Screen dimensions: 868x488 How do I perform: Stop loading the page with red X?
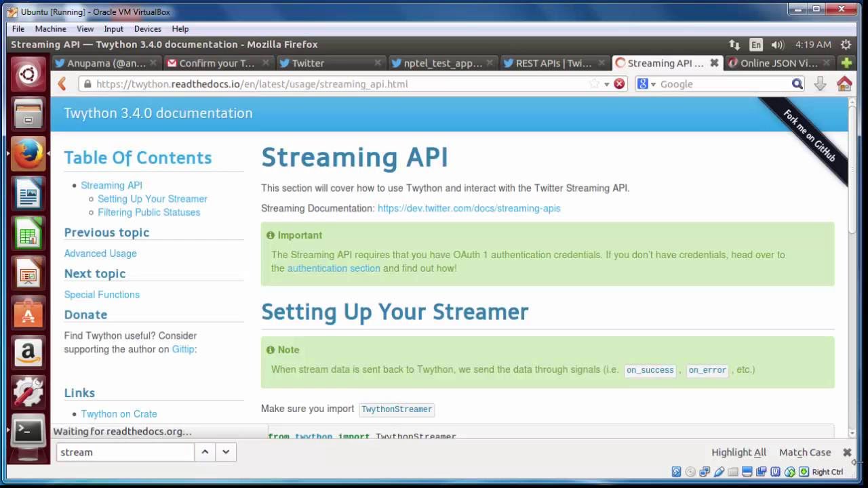coord(619,84)
